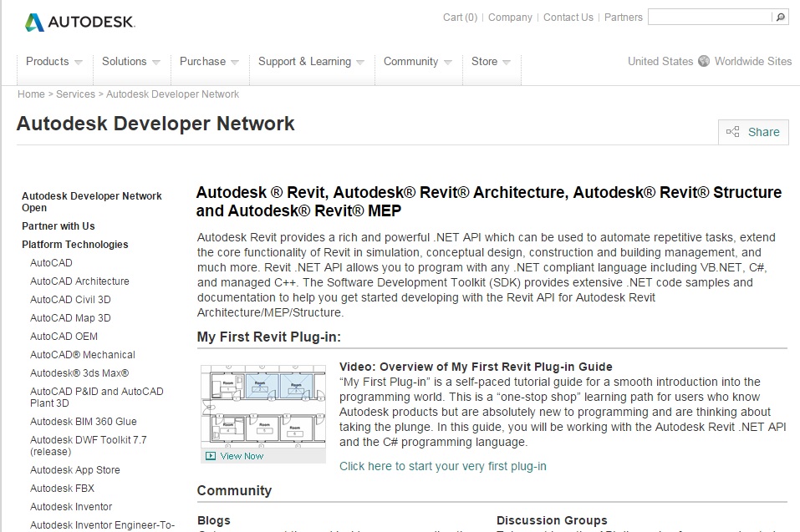This screenshot has width=800, height=532.
Task: Click the Cart (0) link
Action: [459, 17]
